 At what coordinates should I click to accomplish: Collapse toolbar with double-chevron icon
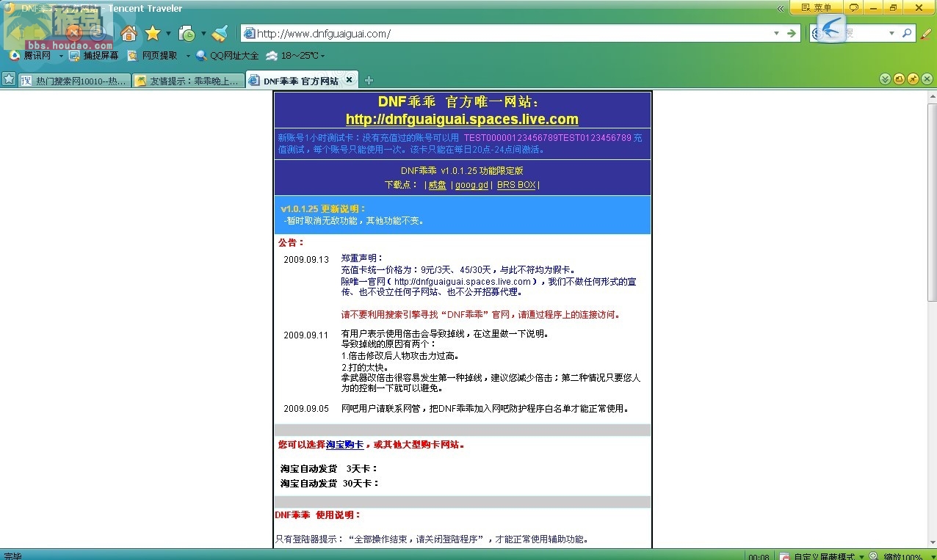point(781,8)
